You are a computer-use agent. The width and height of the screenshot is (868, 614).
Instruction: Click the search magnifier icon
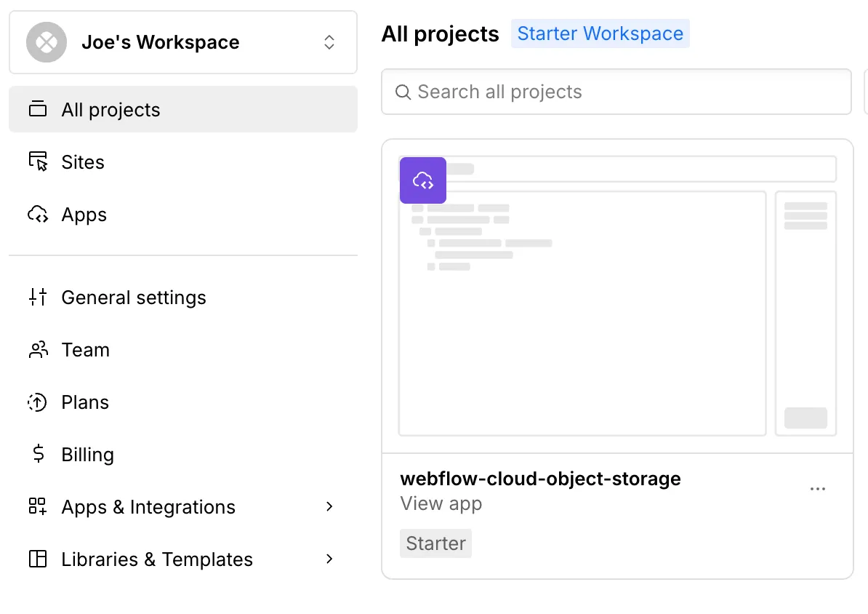[x=403, y=92]
